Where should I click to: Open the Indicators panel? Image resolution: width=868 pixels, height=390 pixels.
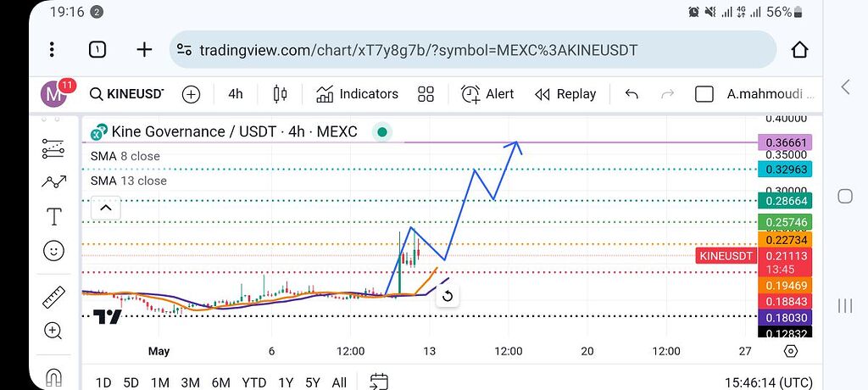click(x=357, y=94)
